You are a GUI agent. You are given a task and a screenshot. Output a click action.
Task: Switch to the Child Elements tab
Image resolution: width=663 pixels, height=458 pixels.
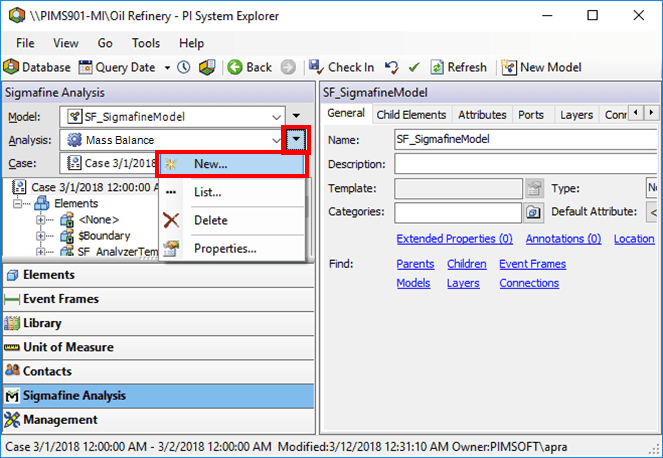[x=411, y=115]
